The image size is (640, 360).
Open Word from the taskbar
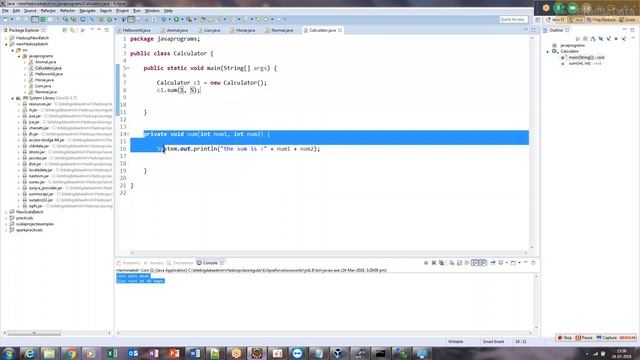195,353
